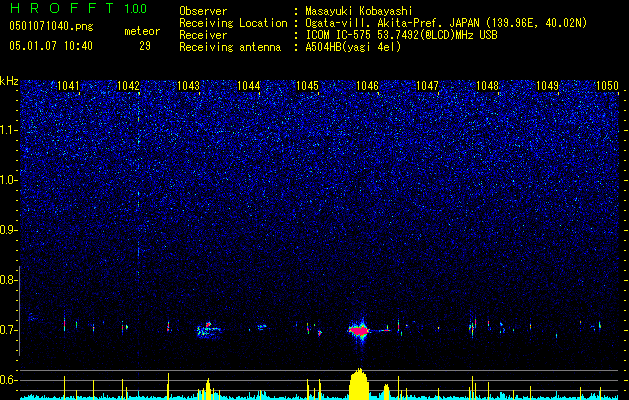Click the cyan echo cluster after 1043
This screenshot has width=629, height=400.
tap(208, 330)
